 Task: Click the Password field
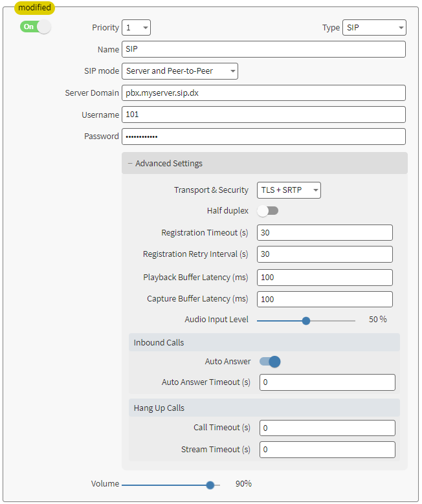coord(263,137)
